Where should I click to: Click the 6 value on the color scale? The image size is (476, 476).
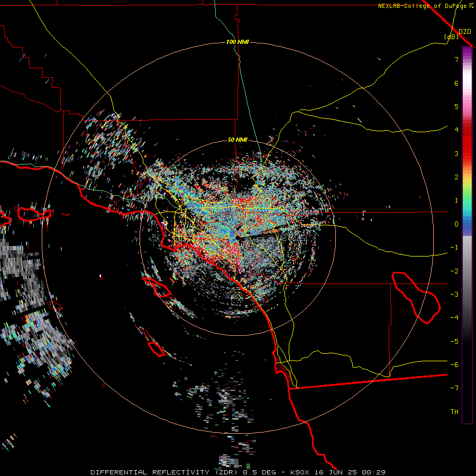(456, 83)
